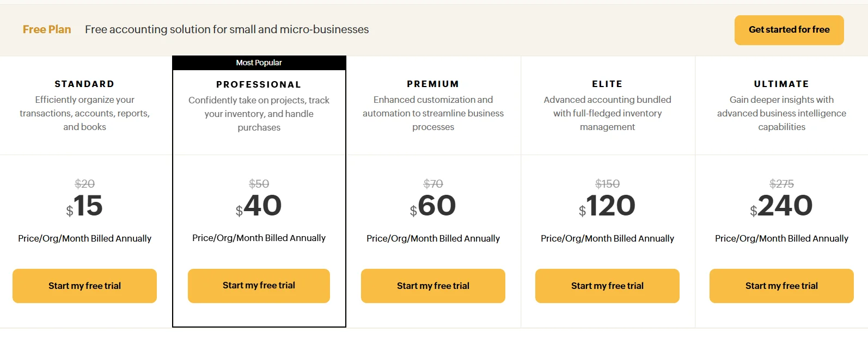Viewport: 868px width, 339px height.
Task: Select the PROFESSIONAL plan heading
Action: [x=259, y=84]
